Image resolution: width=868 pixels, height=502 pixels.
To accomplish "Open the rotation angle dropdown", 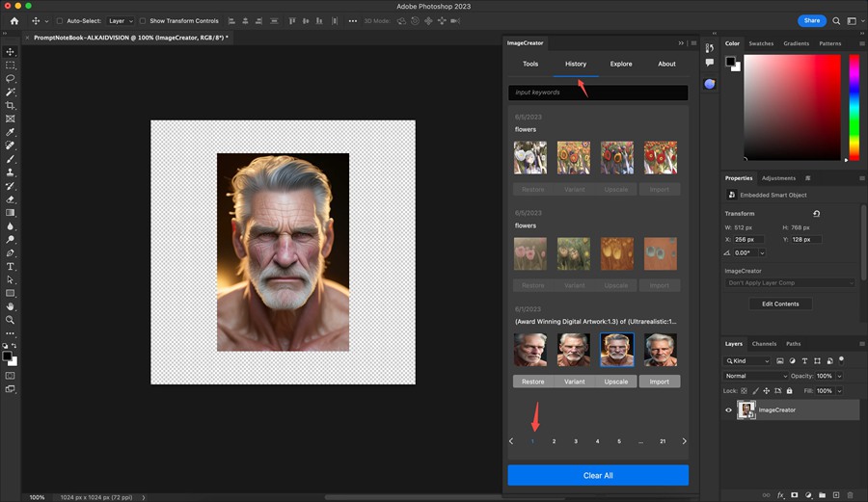I will [x=762, y=252].
